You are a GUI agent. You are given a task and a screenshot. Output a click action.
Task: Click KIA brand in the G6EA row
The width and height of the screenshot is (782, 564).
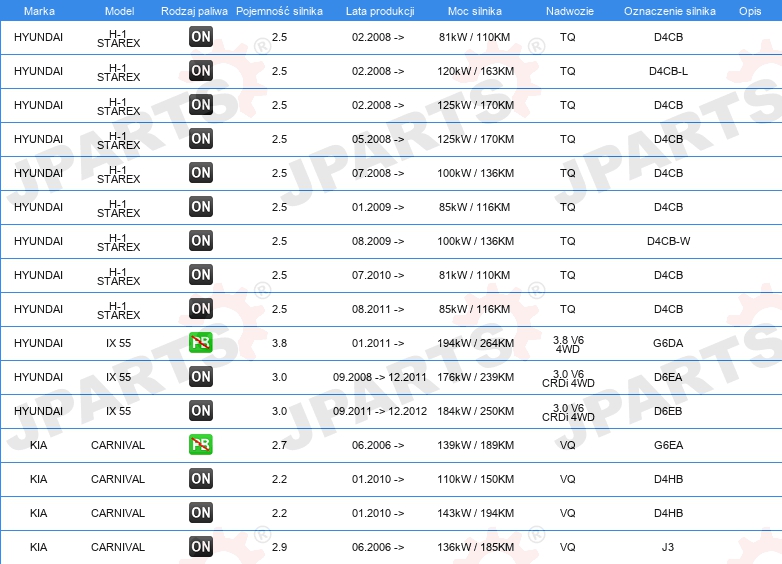[x=38, y=445]
